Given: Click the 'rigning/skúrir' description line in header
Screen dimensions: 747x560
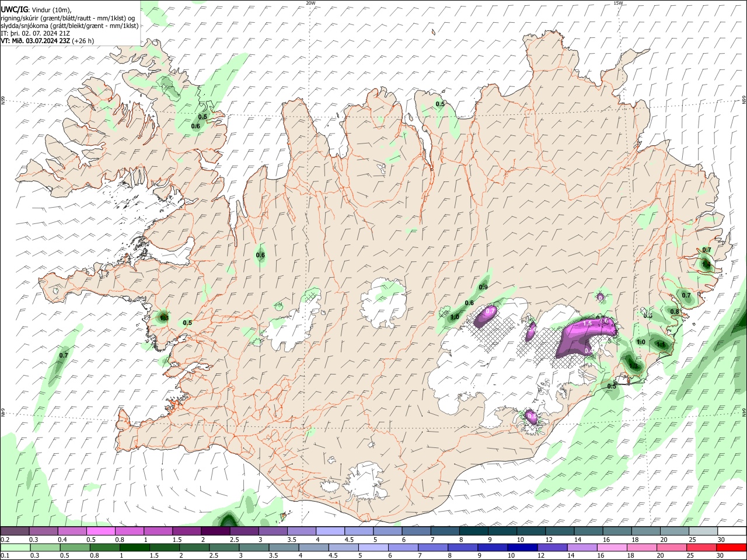Looking at the screenshot, I should pos(67,18).
